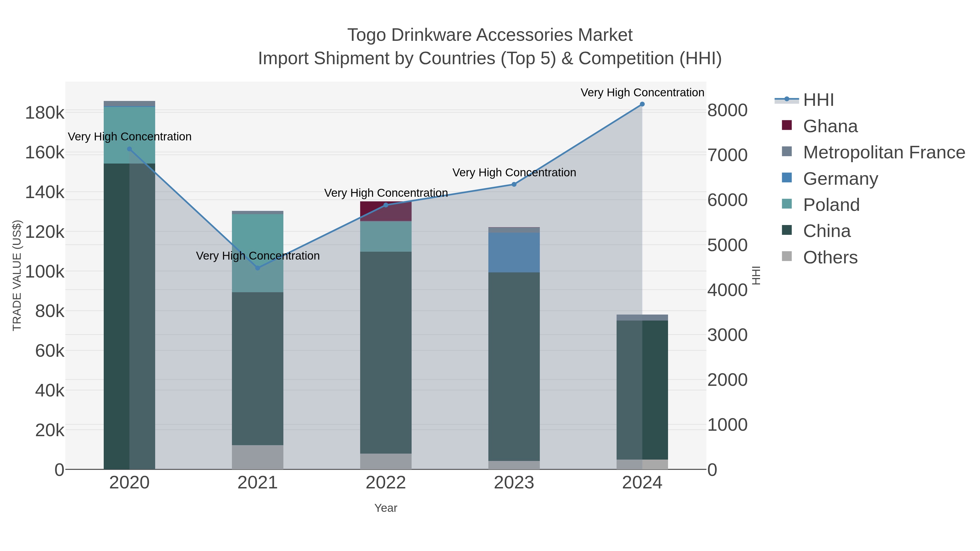
Task: Click the Germany segment in 2023 bar
Action: (514, 253)
